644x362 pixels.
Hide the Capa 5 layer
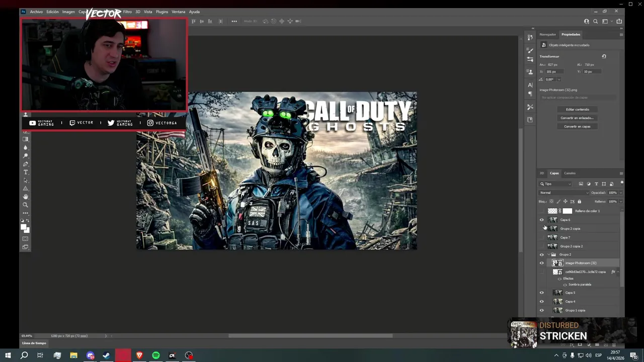click(x=542, y=293)
